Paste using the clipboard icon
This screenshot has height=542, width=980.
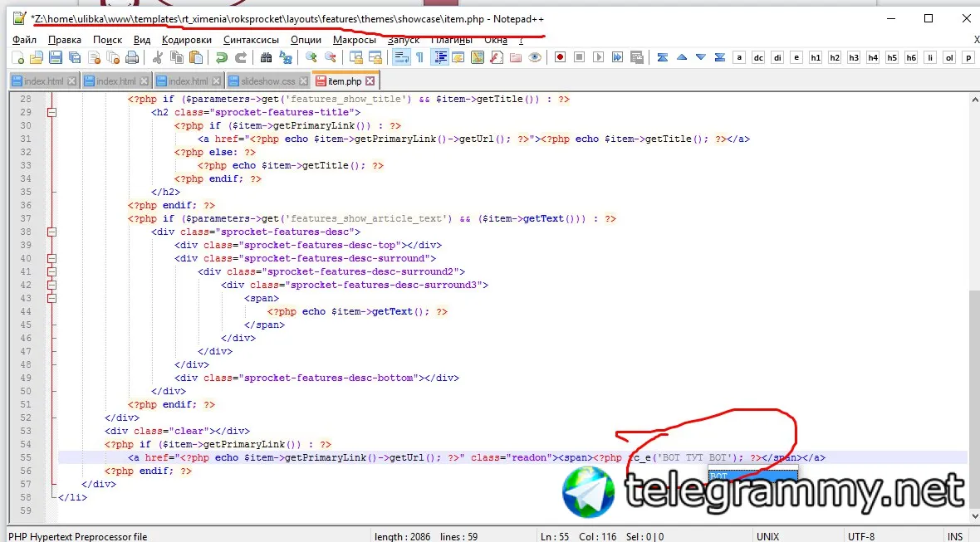pos(196,57)
